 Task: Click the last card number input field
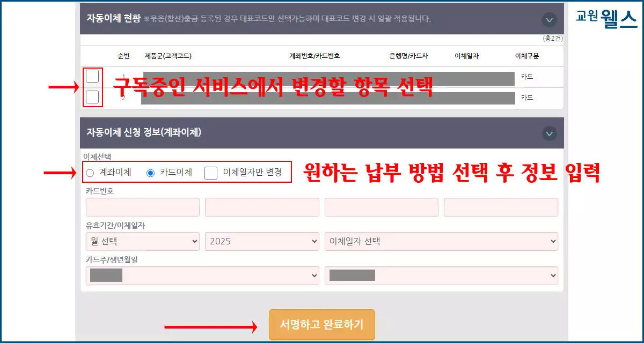(x=500, y=207)
